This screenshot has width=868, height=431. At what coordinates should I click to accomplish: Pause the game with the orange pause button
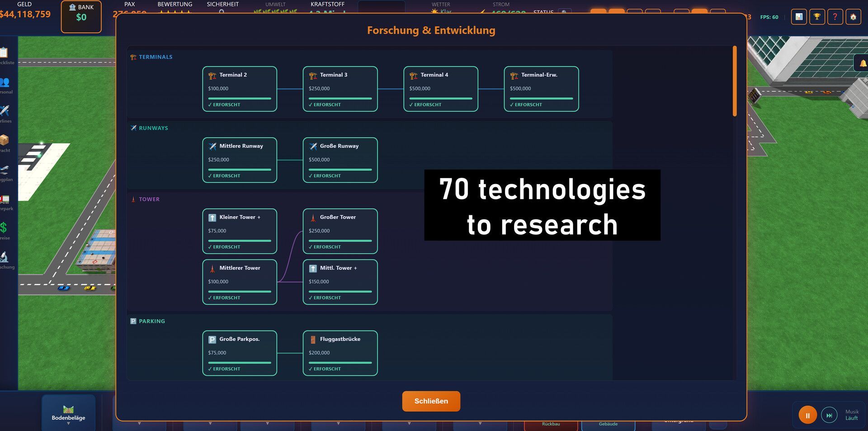(x=807, y=415)
